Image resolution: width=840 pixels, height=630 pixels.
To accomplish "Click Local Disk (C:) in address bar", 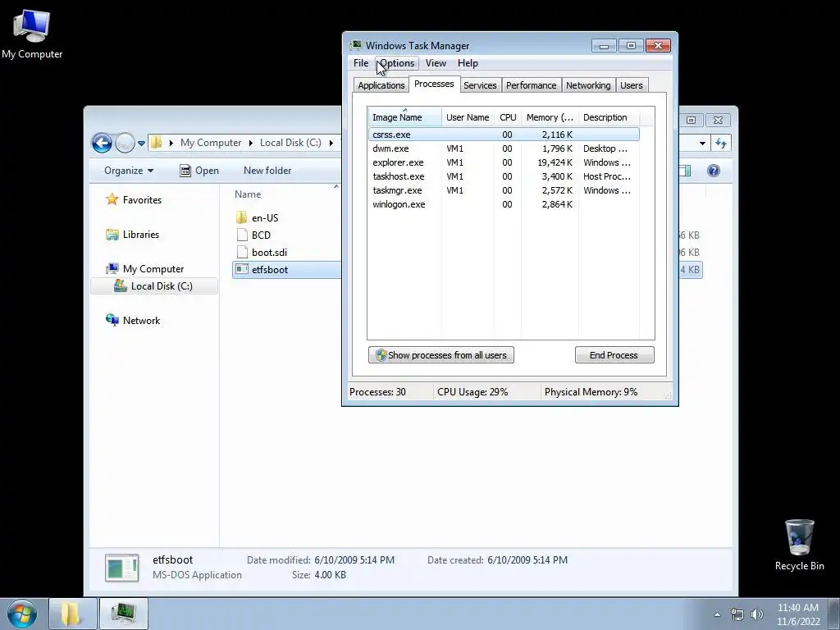I will 290,143.
